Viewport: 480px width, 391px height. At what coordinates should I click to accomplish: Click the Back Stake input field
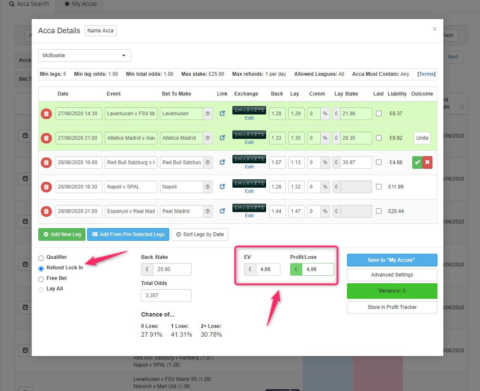point(172,269)
